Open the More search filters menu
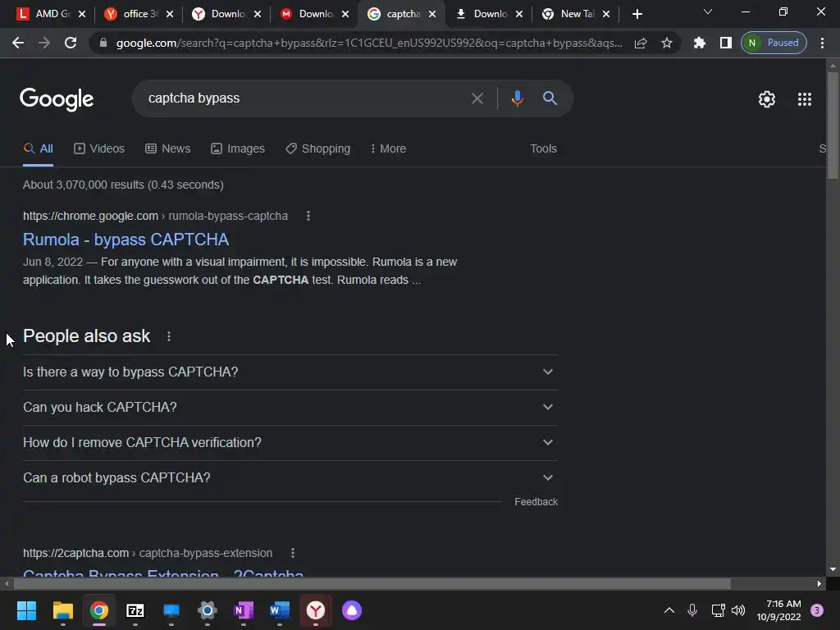This screenshot has height=630, width=840. (388, 149)
